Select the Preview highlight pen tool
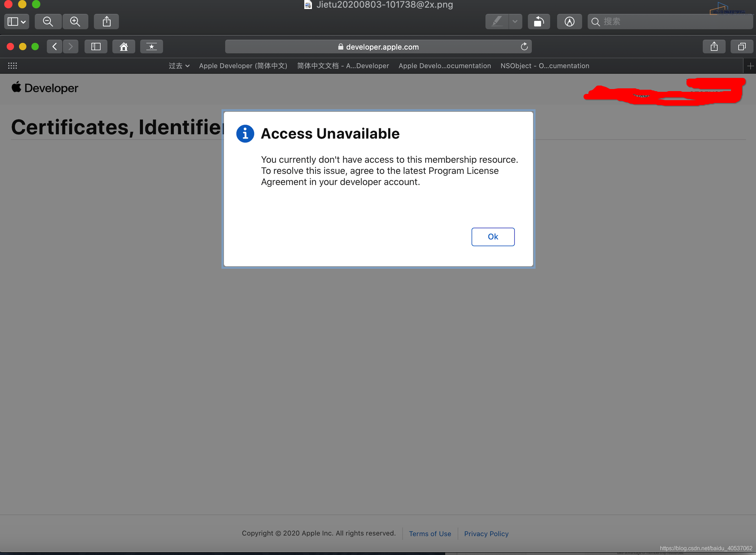This screenshot has width=756, height=555. [497, 22]
